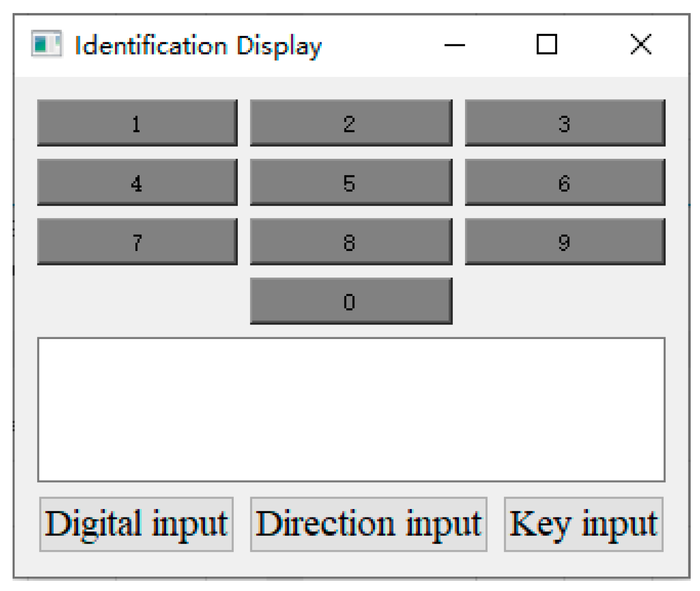
Task: Minimize the Identification Display window
Action: [x=454, y=45]
